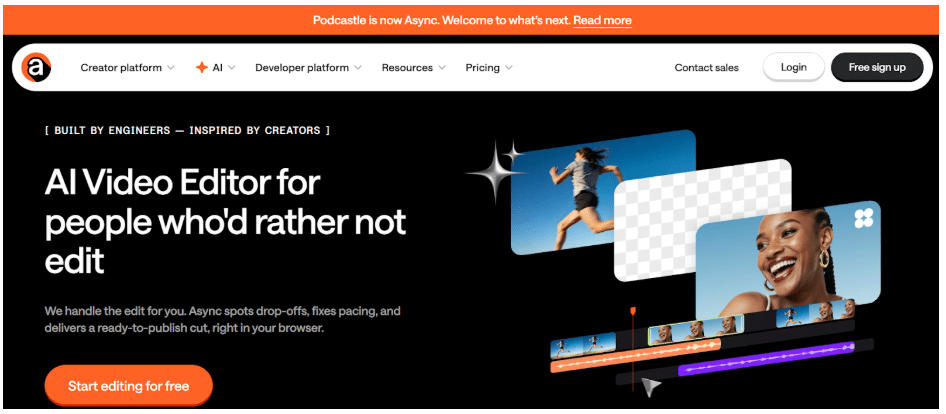This screenshot has width=946, height=414.
Task: Follow the Read more link in the banner
Action: (602, 20)
